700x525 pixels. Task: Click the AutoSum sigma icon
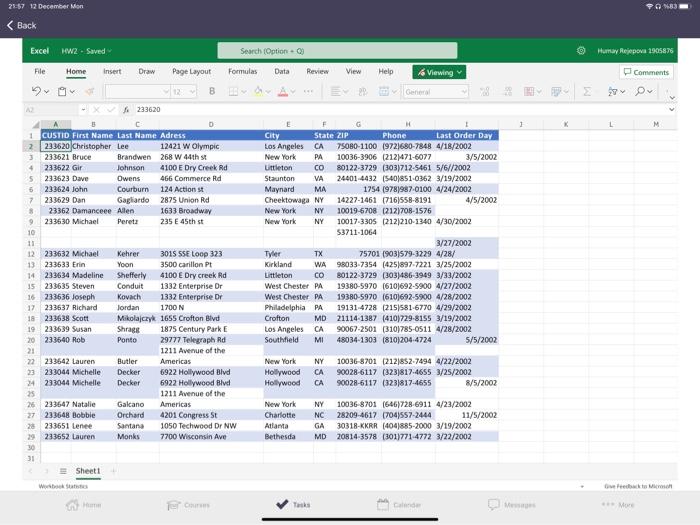(587, 92)
